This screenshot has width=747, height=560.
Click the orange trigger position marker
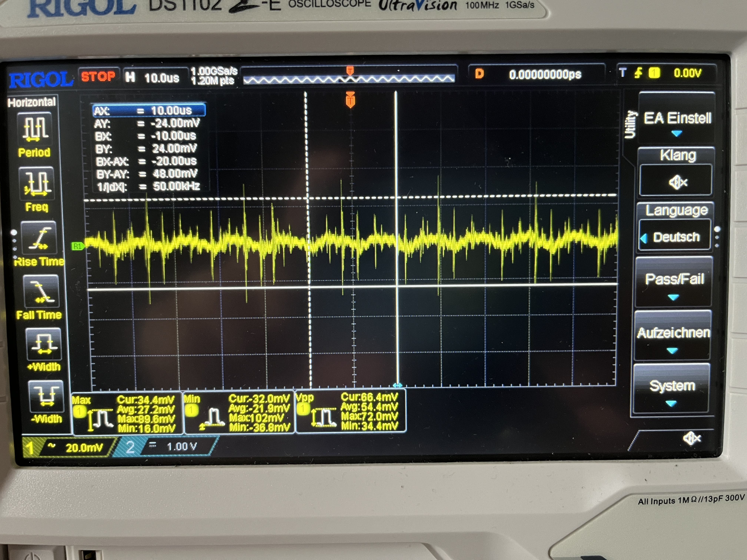pos(350,100)
